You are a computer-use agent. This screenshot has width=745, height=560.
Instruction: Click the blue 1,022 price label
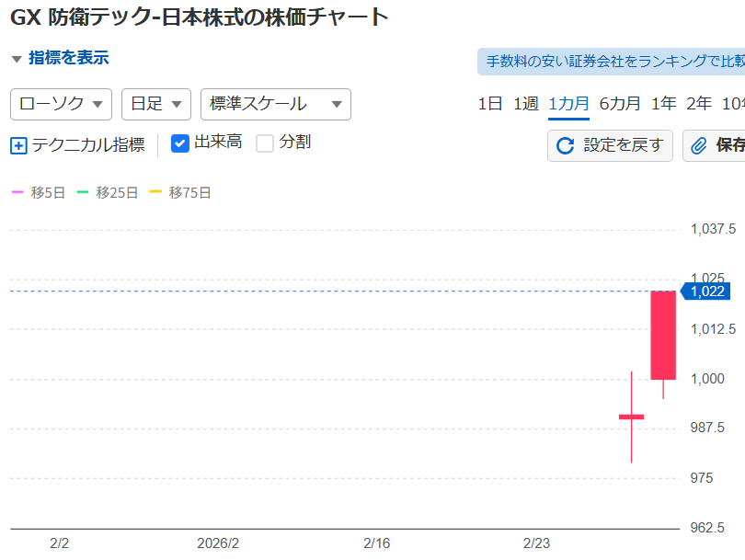pos(707,291)
